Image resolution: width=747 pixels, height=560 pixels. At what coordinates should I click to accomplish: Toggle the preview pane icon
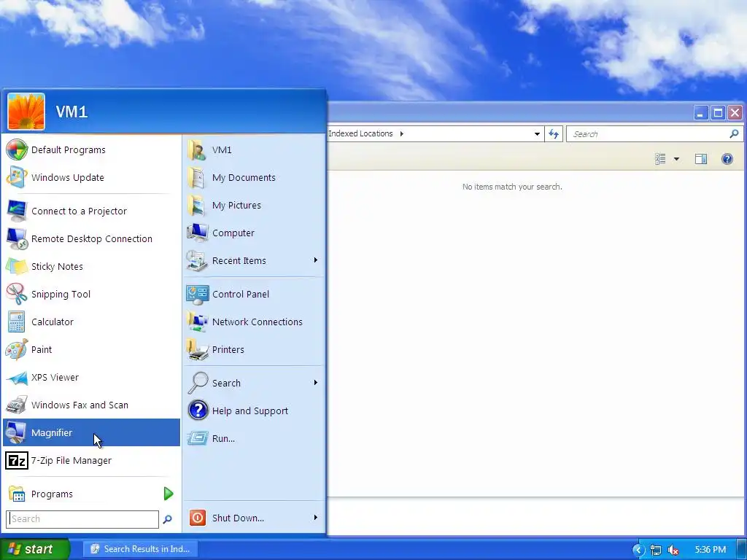pos(701,158)
